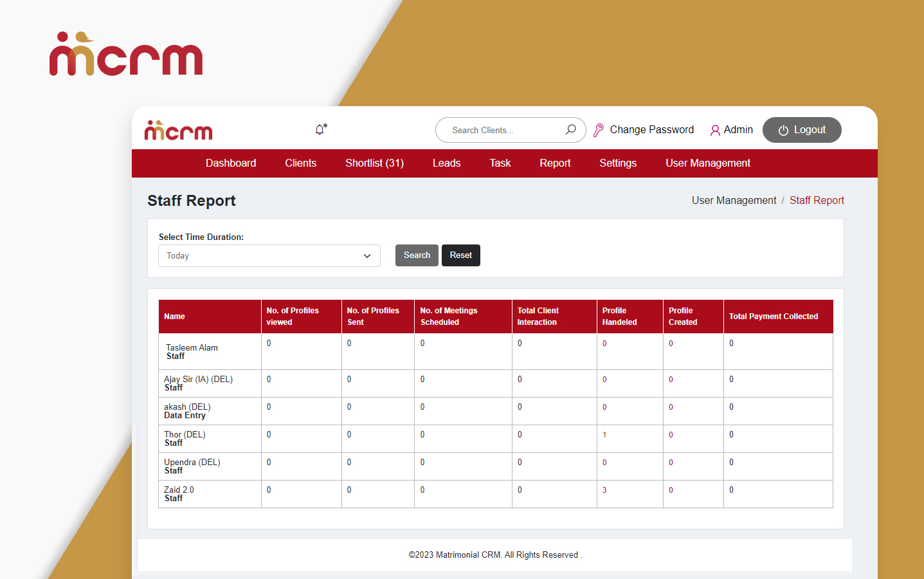
Task: Open the Dashboard menu
Action: point(231,163)
